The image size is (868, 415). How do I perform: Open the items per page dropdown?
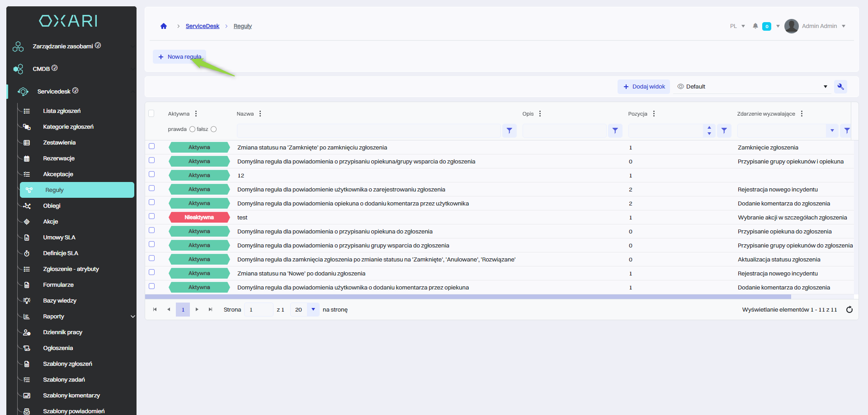pyautogui.click(x=313, y=310)
